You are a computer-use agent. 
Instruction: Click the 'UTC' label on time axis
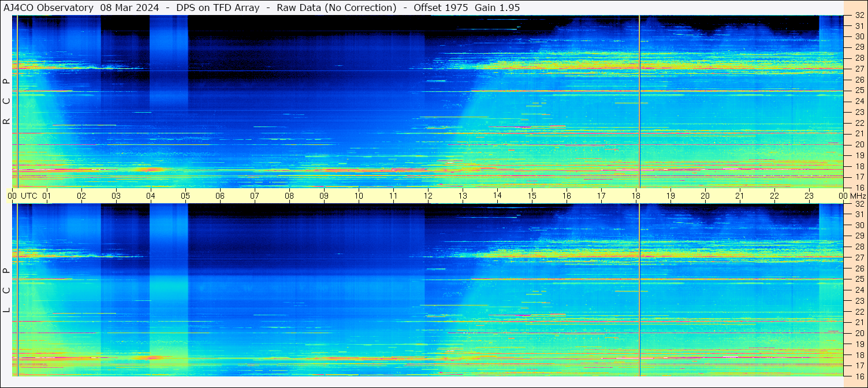(x=29, y=196)
